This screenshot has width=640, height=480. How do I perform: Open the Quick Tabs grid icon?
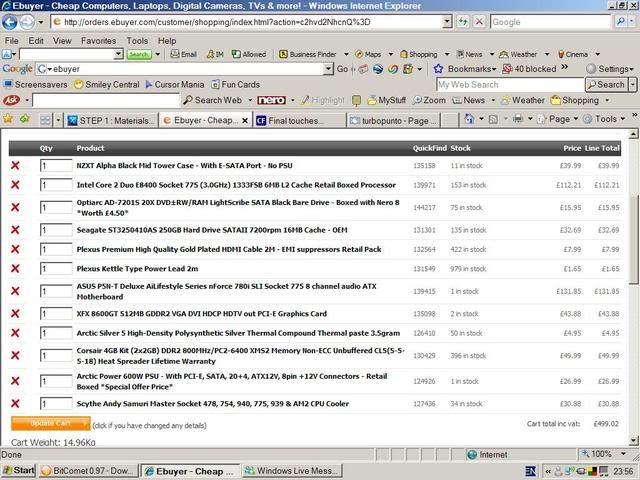pos(45,120)
